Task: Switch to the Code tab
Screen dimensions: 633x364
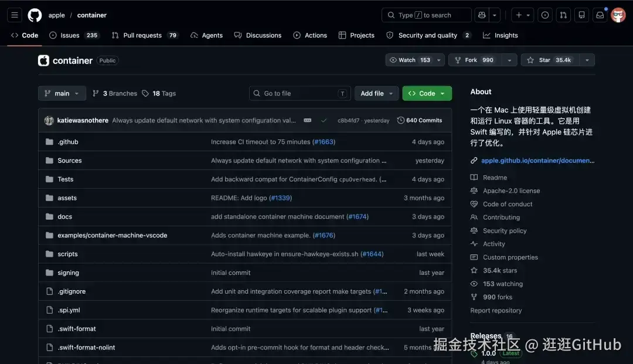Action: pyautogui.click(x=25, y=36)
